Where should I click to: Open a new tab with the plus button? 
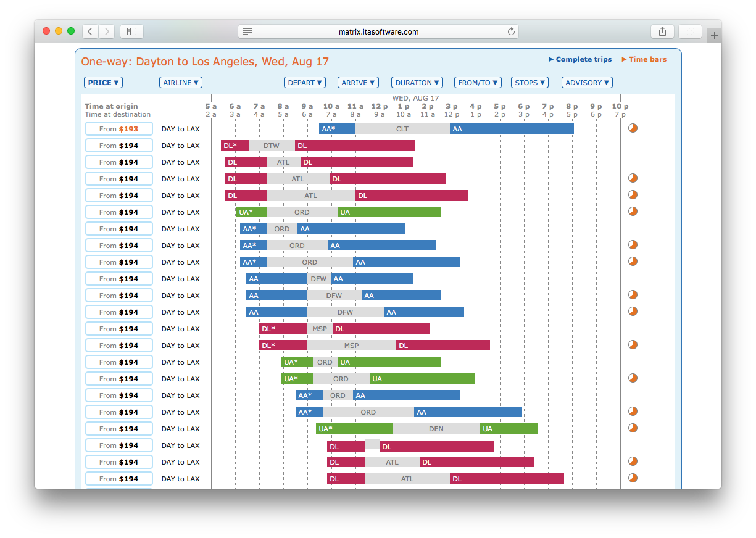point(714,36)
